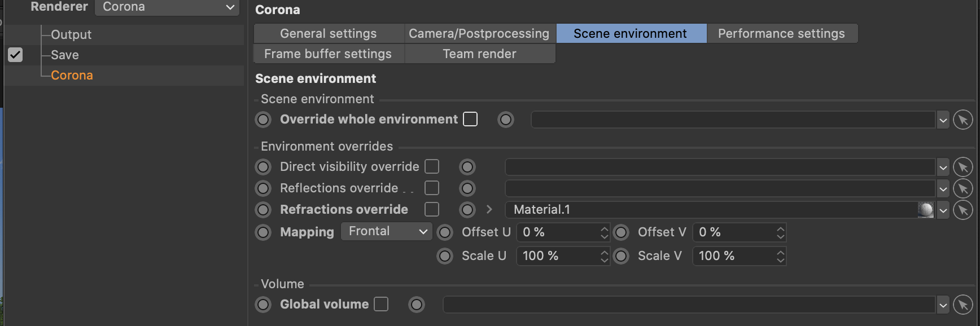Select Output in the settings tree
980x326 pixels.
click(71, 34)
